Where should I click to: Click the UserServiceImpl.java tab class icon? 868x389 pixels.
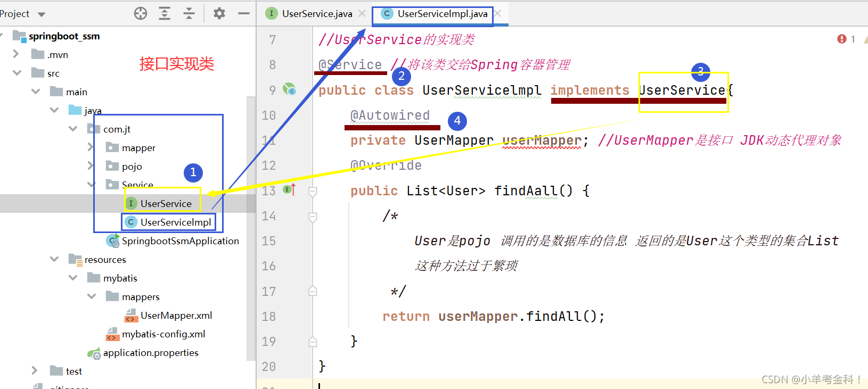click(x=387, y=14)
